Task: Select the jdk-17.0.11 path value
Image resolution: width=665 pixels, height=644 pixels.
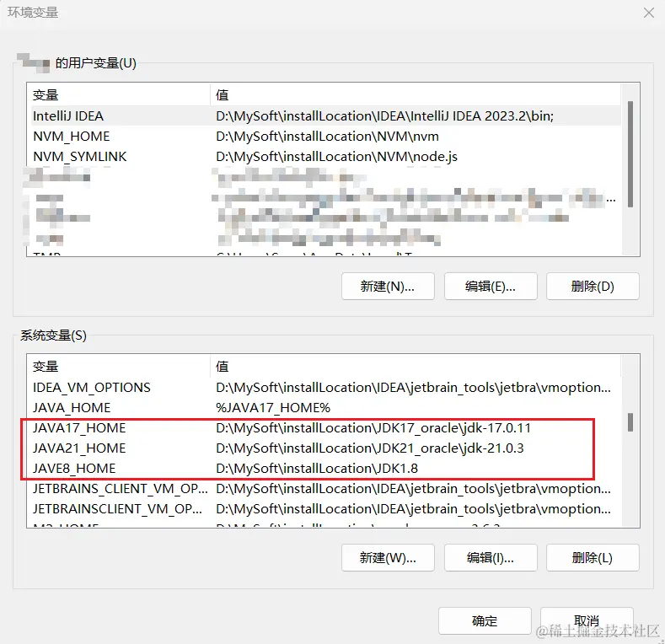Action: (x=373, y=428)
